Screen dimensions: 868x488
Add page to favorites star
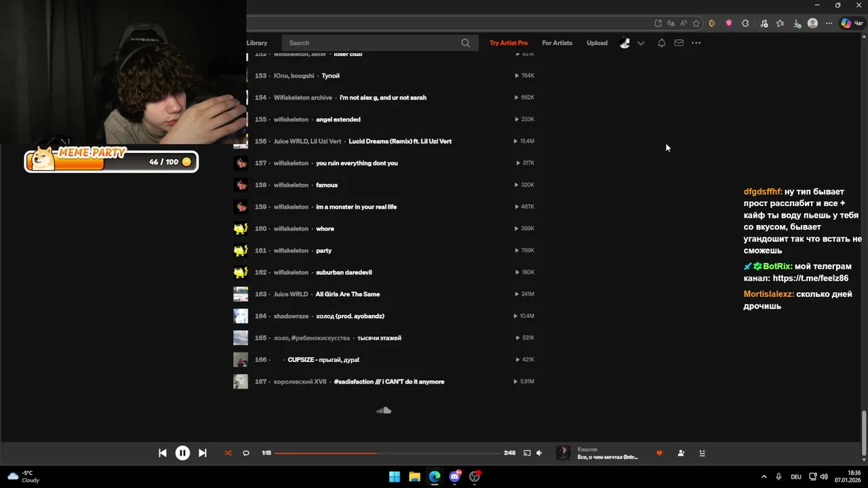696,23
